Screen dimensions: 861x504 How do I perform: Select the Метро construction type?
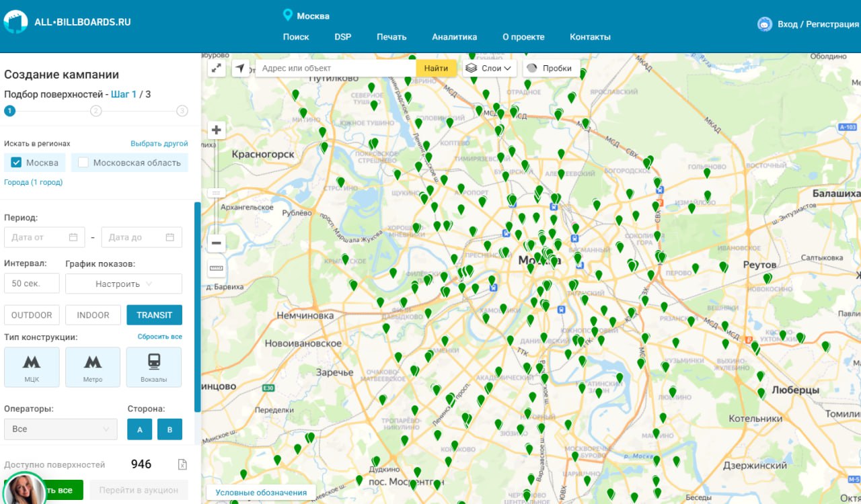pos(93,367)
